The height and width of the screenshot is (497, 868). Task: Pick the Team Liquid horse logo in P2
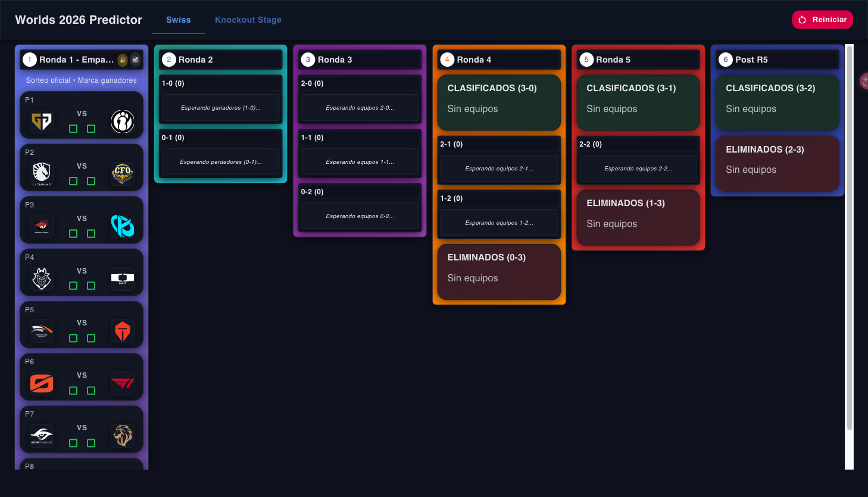click(x=42, y=174)
